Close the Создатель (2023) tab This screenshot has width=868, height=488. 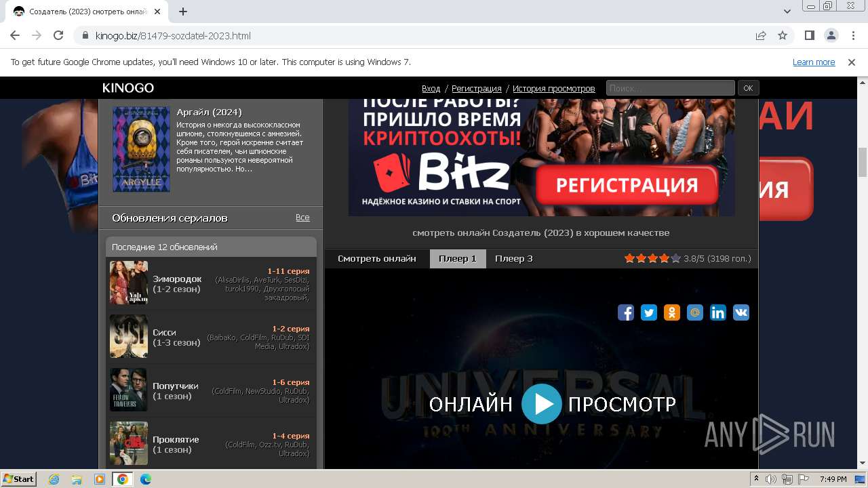click(157, 11)
